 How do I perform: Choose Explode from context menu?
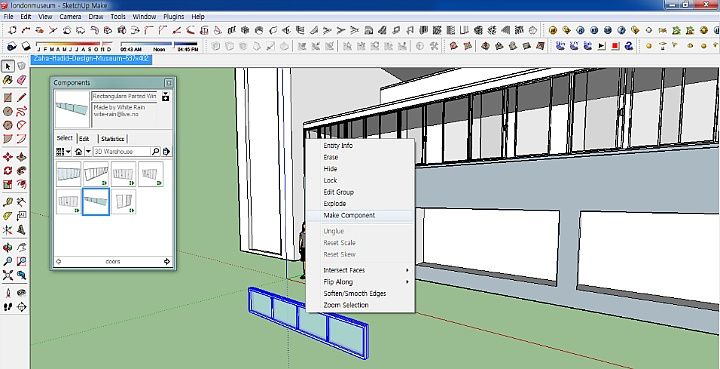click(360, 203)
